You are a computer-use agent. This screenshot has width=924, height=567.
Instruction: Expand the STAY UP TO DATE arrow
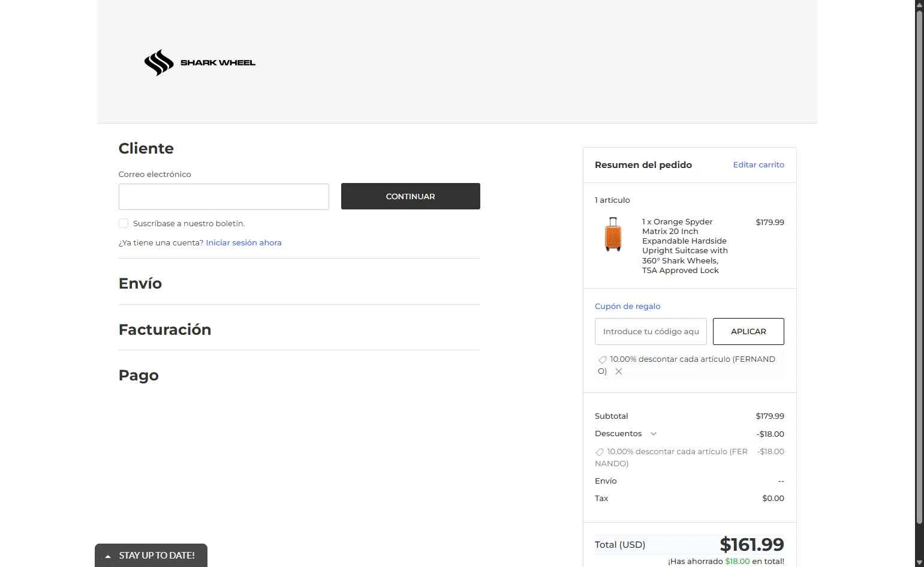pos(108,556)
